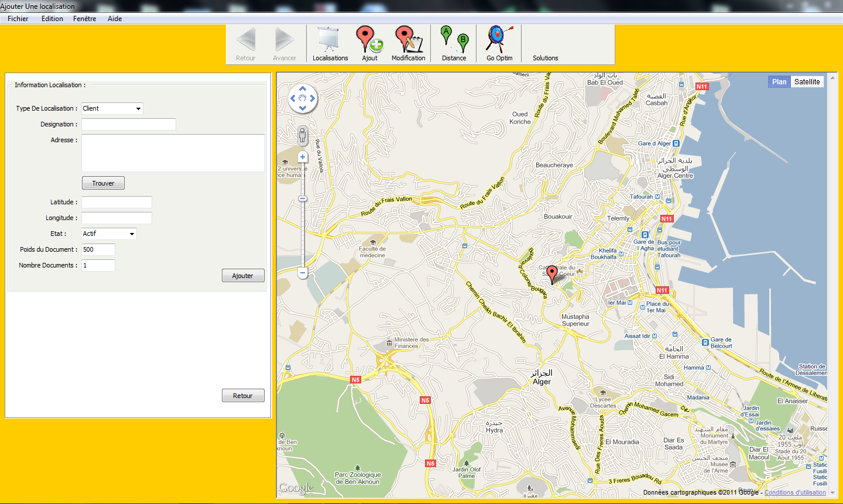843x504 pixels.
Task: Click the Tafourah metro station icon
Action: click(x=657, y=197)
